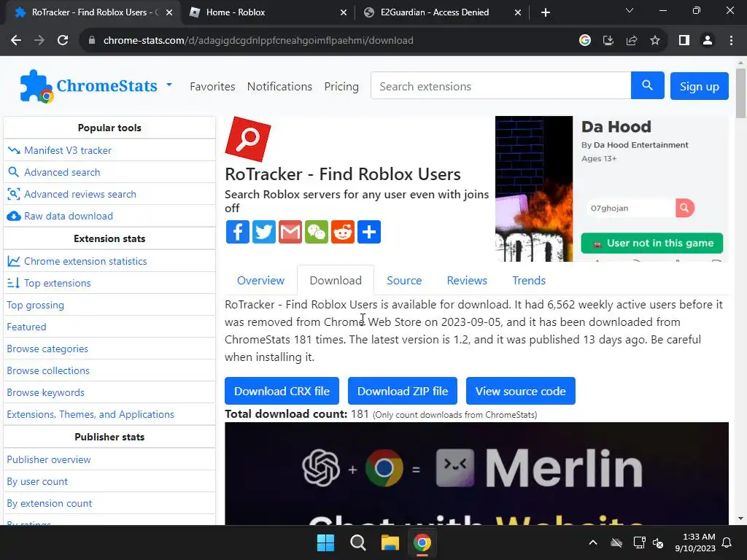Open the Chrome profile icon
Screen dimensions: 747x560
[x=708, y=41]
